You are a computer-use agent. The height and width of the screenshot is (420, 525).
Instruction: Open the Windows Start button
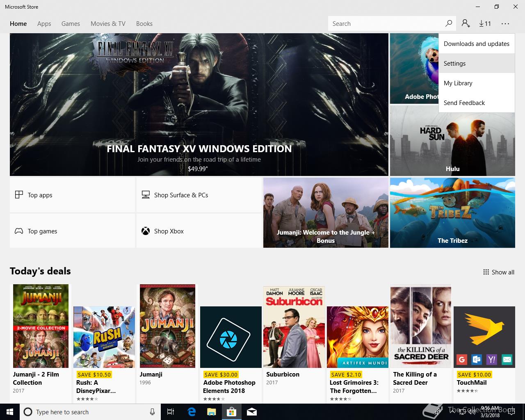pos(10,412)
